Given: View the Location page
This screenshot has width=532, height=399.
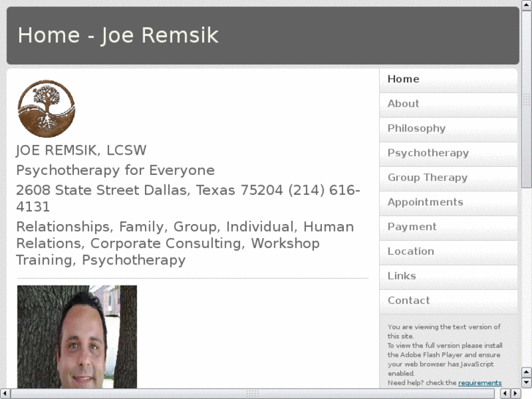Looking at the screenshot, I should coord(448,253).
